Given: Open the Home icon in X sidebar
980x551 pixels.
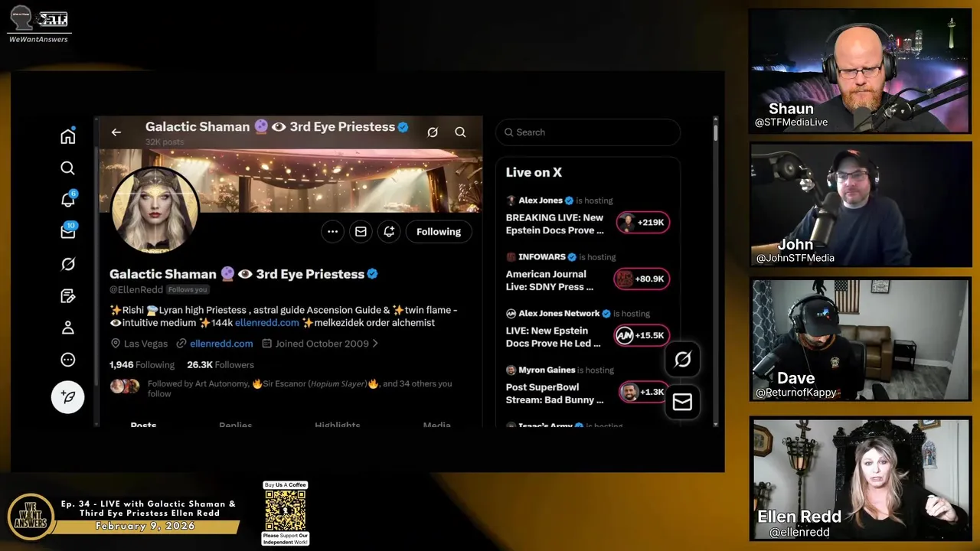Looking at the screenshot, I should (68, 136).
